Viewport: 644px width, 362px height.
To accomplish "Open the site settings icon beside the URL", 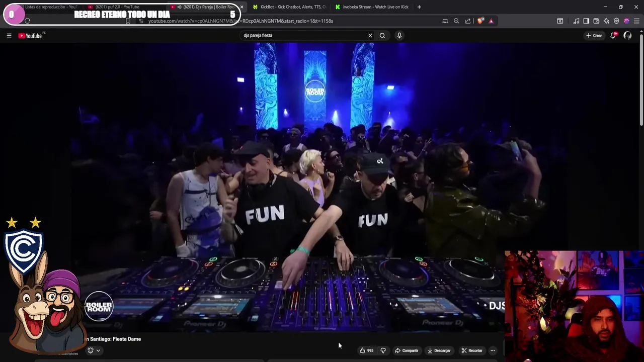I will tap(141, 21).
